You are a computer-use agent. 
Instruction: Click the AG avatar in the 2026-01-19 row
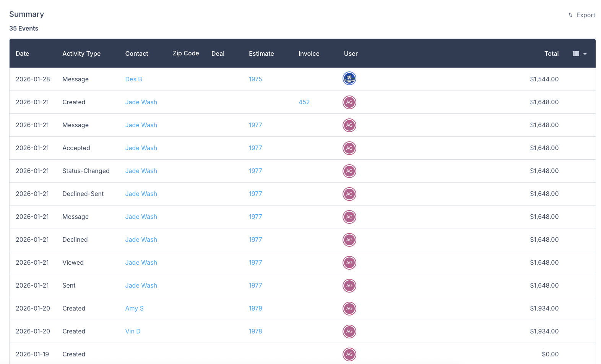point(349,354)
